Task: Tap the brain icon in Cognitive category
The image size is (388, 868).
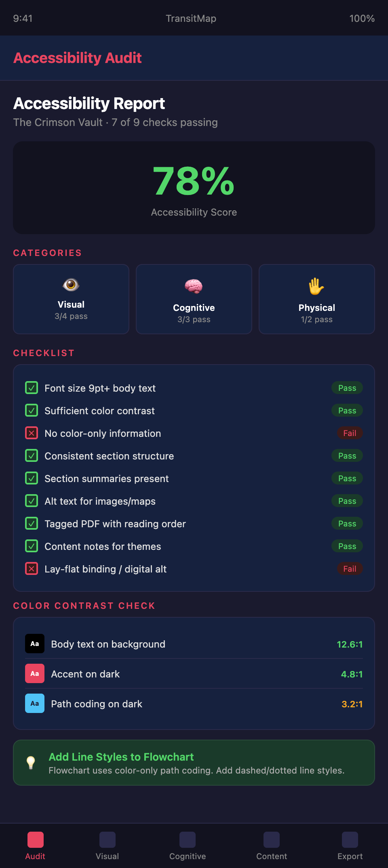Action: click(194, 286)
